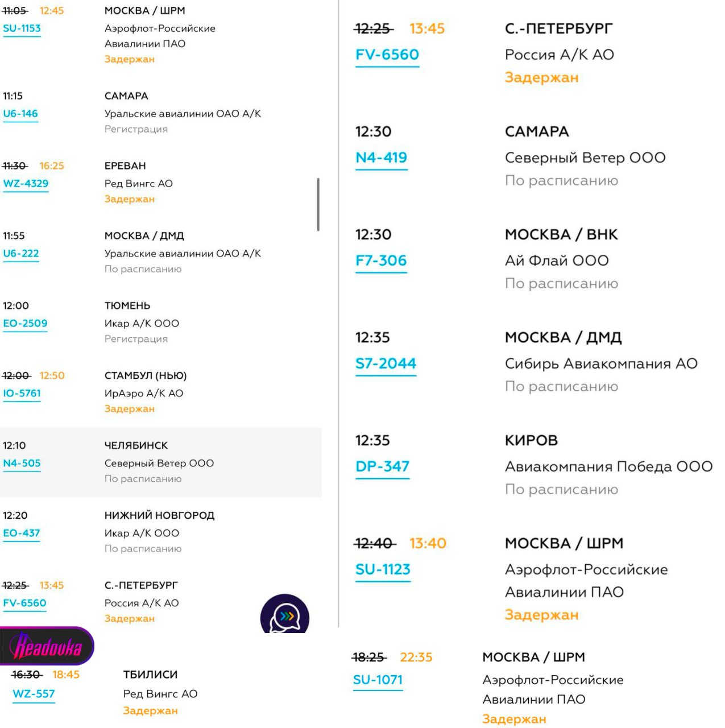Open flight U6-222 details
Image resolution: width=725 pixels, height=728 pixels.
pyautogui.click(x=21, y=253)
